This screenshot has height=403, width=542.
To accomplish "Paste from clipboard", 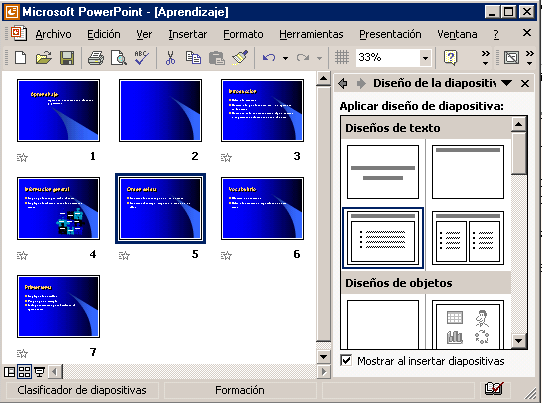I will click(x=217, y=57).
